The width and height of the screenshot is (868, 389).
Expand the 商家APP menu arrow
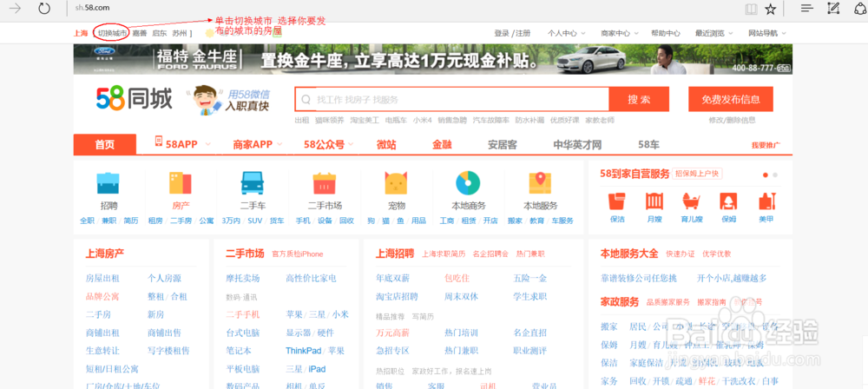point(279,145)
